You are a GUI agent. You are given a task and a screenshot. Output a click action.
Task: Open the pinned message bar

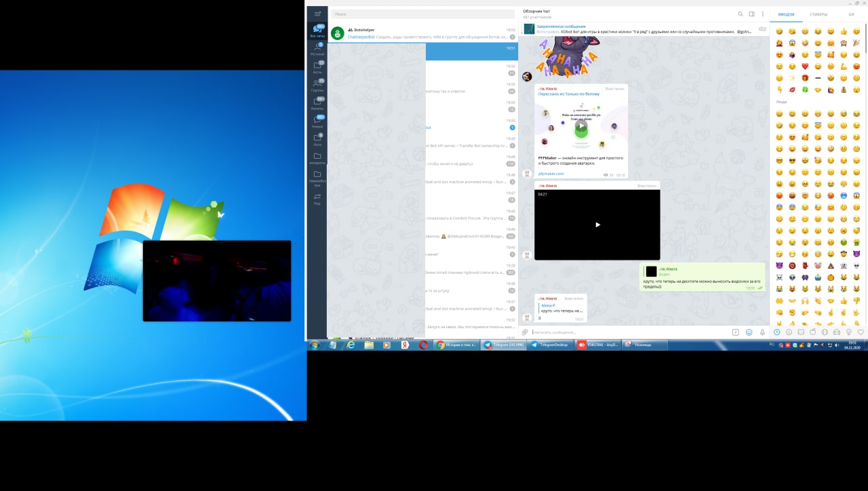637,28
